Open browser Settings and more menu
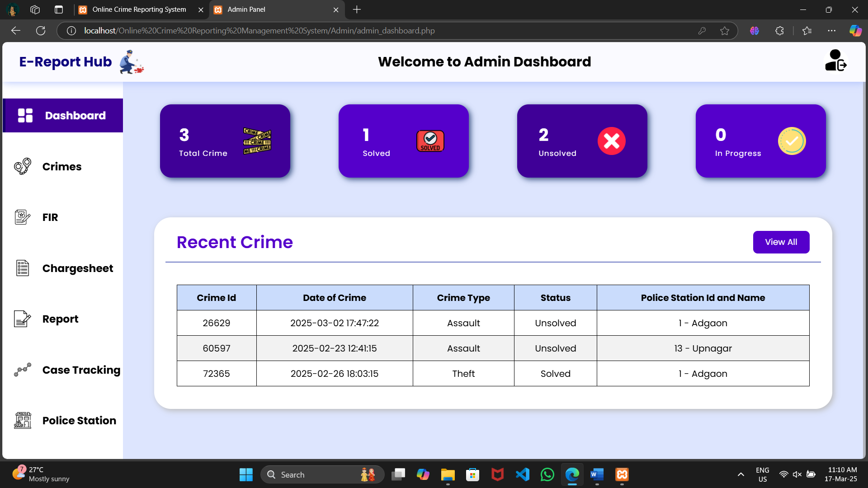The image size is (868, 488). click(x=831, y=31)
